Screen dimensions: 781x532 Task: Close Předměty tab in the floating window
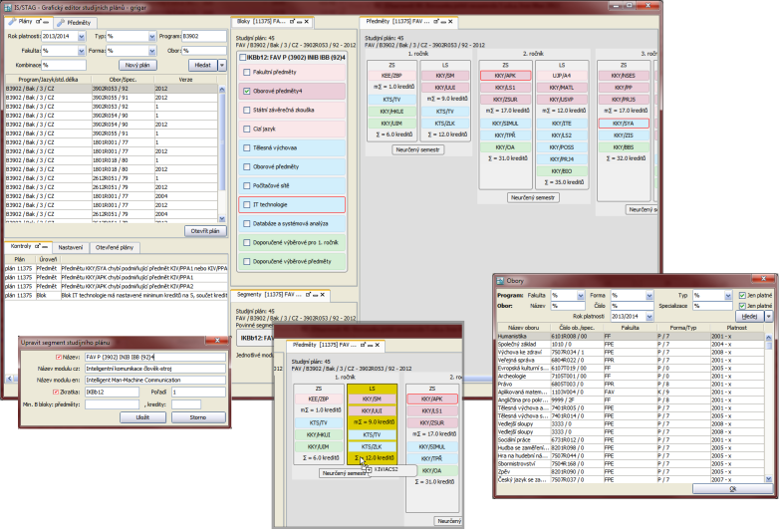(x=377, y=345)
